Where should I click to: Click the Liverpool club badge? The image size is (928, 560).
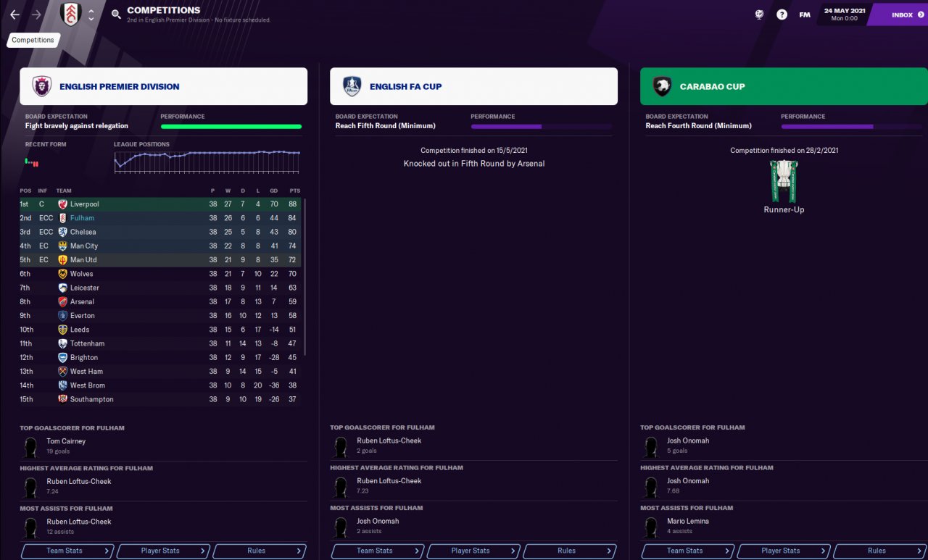click(62, 204)
